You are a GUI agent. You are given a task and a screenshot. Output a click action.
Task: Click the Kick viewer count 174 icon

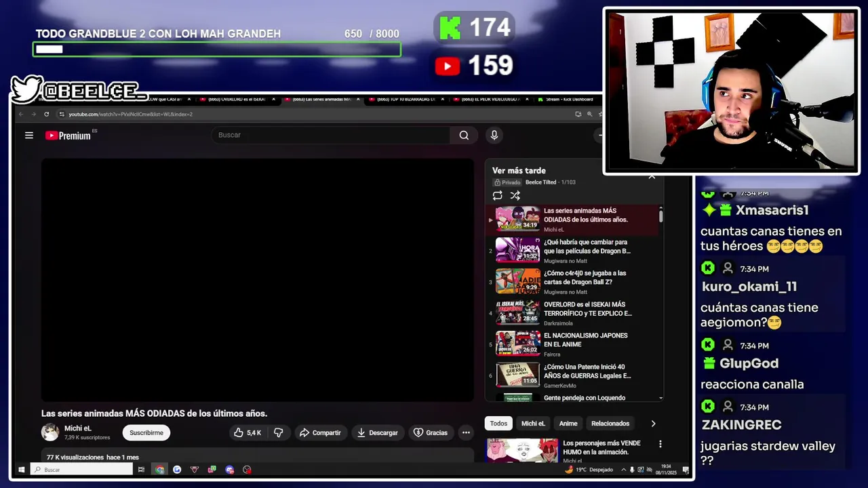tap(450, 28)
